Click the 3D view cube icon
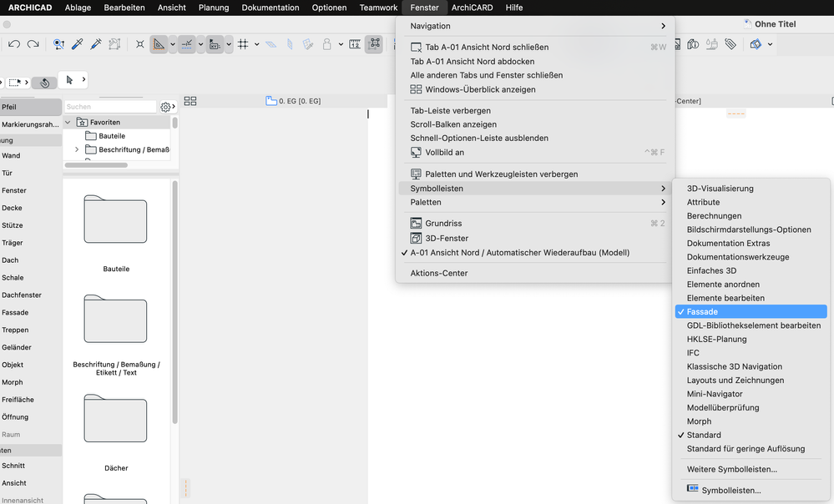Viewport: 834px width, 504px height. 756,44
